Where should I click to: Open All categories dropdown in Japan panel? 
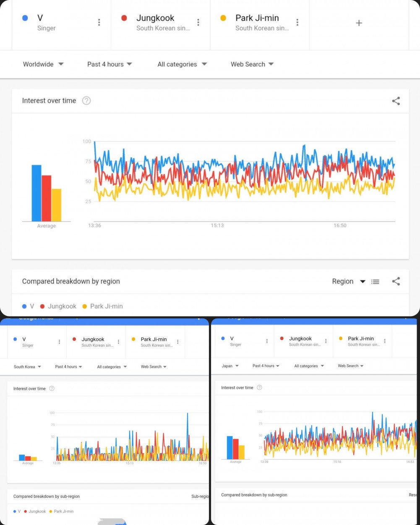(x=309, y=366)
